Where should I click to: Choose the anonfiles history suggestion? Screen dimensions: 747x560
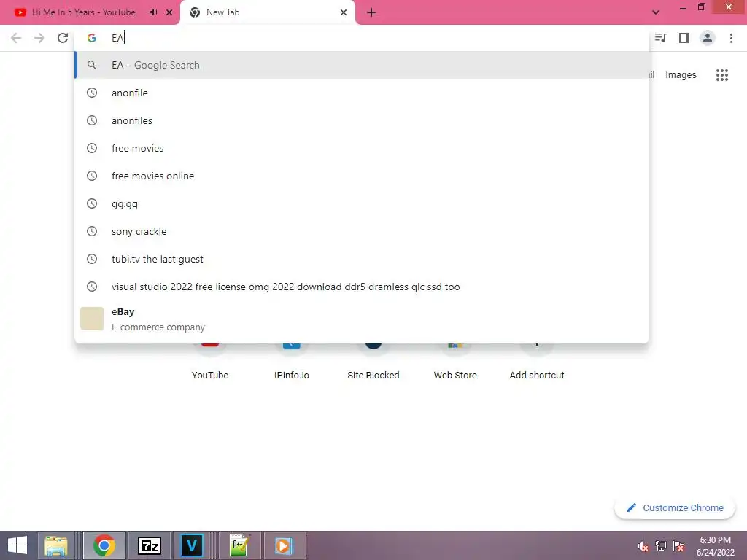click(362, 120)
